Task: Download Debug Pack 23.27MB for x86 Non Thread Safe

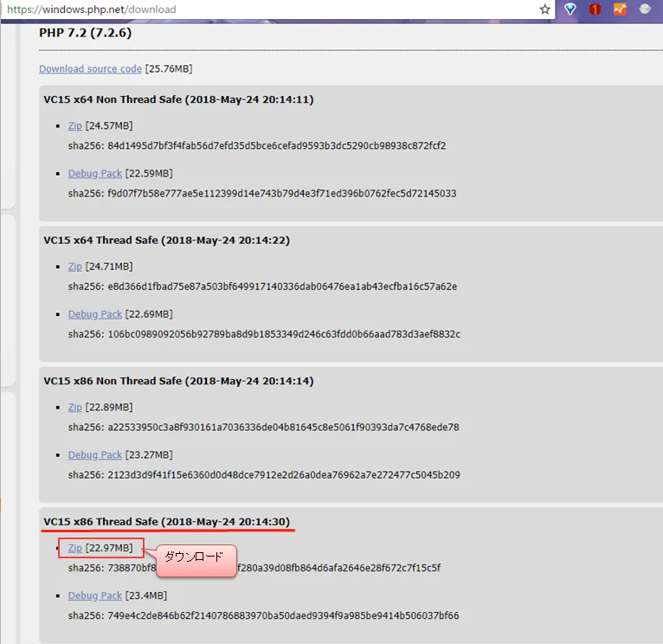Action: pyautogui.click(x=94, y=455)
